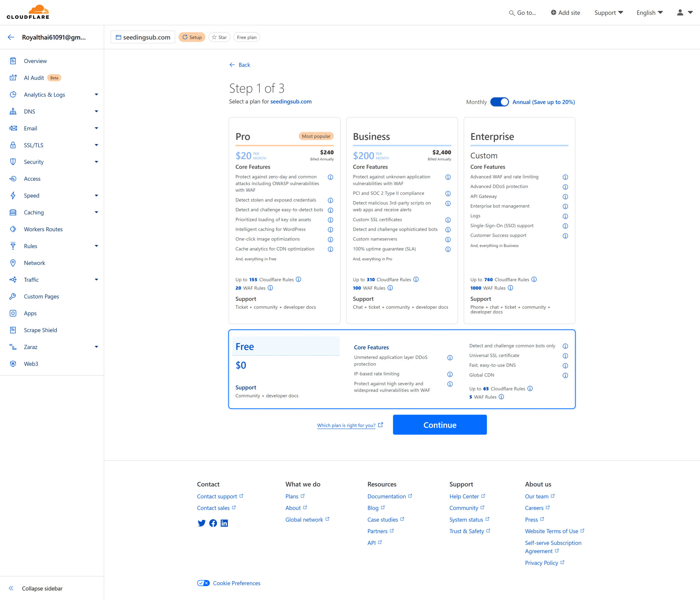Screen dimensions: 700x600
Task: Open Cloudflare LinkedIn page icon
Action: pyautogui.click(x=224, y=523)
